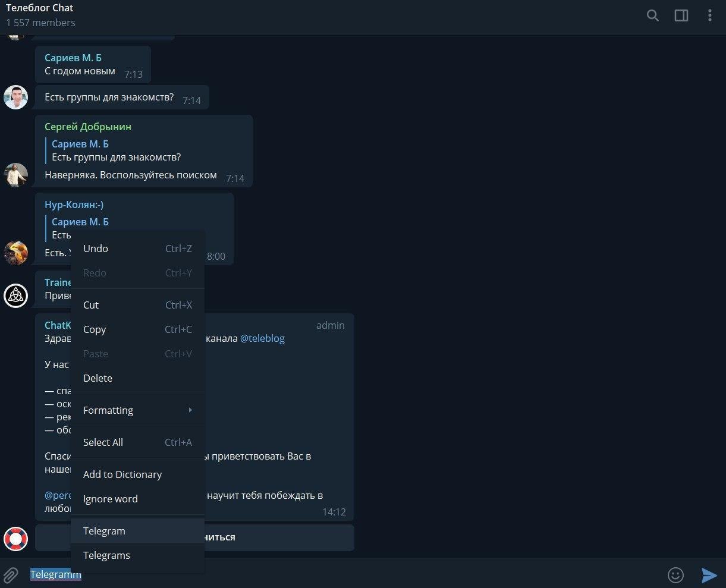Open Телеблог Chat header title
726x588 pixels.
pyautogui.click(x=40, y=8)
